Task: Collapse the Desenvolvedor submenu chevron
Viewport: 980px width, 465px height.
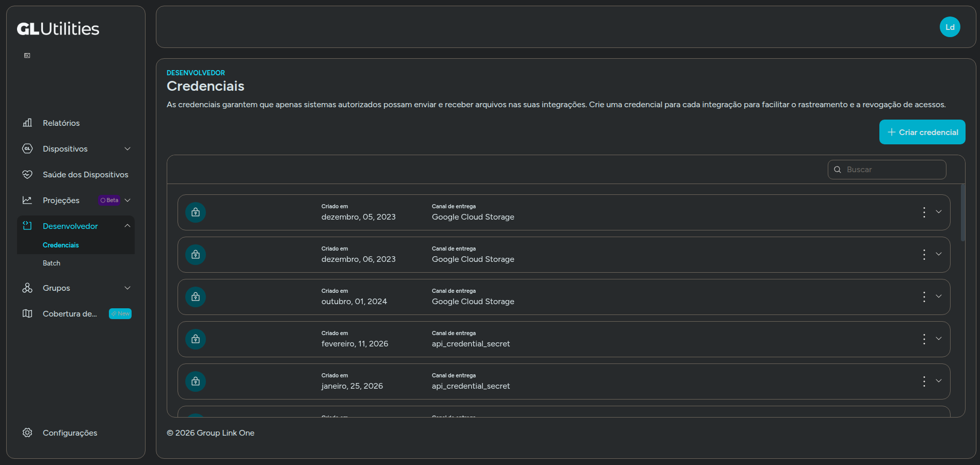Action: pyautogui.click(x=127, y=226)
